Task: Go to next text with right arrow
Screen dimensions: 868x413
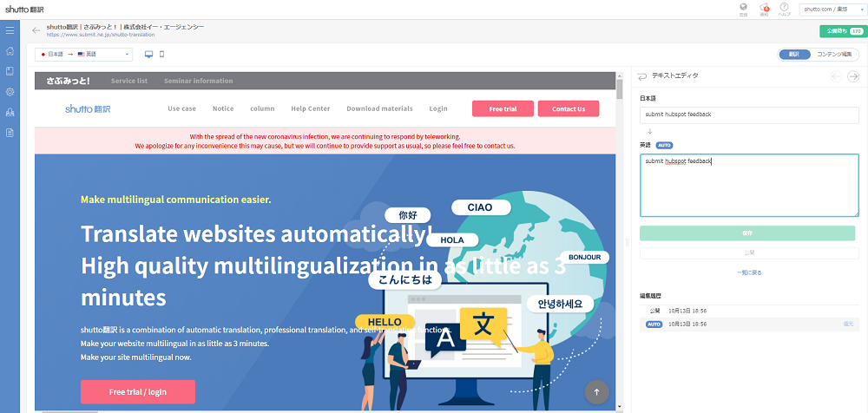Action: pos(853,76)
